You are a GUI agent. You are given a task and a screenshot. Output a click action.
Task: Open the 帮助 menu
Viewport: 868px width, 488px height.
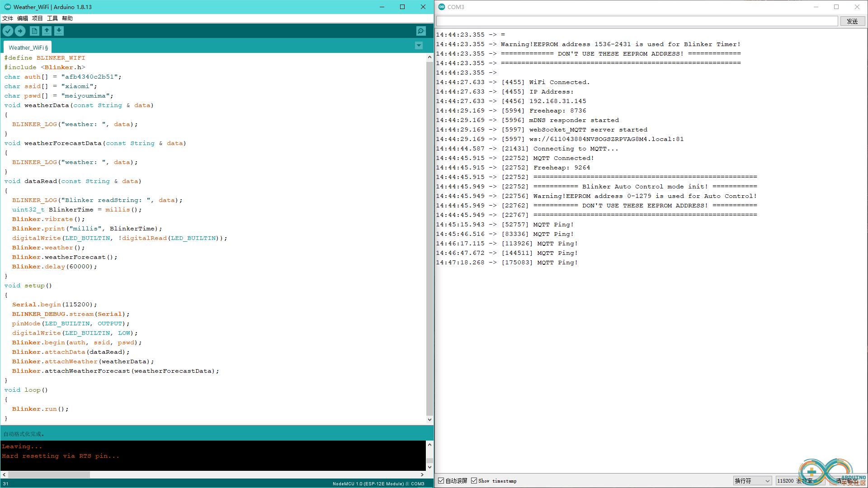pos(67,19)
